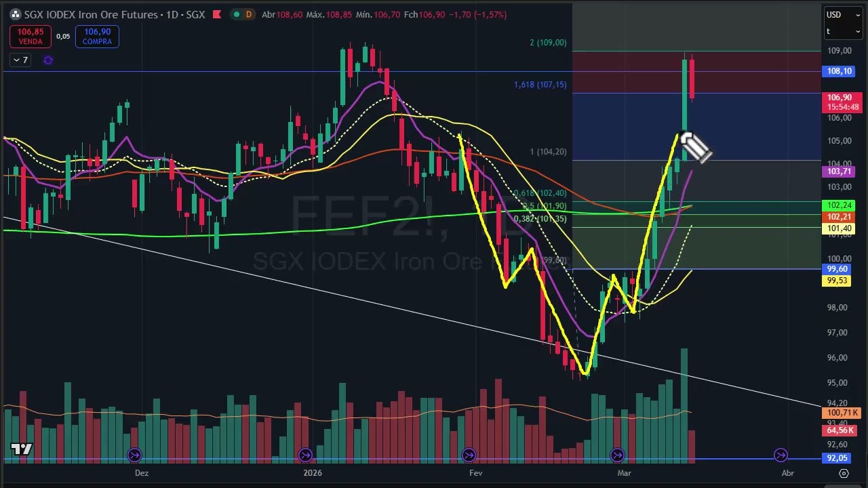Open the t unit dropdown

click(843, 31)
